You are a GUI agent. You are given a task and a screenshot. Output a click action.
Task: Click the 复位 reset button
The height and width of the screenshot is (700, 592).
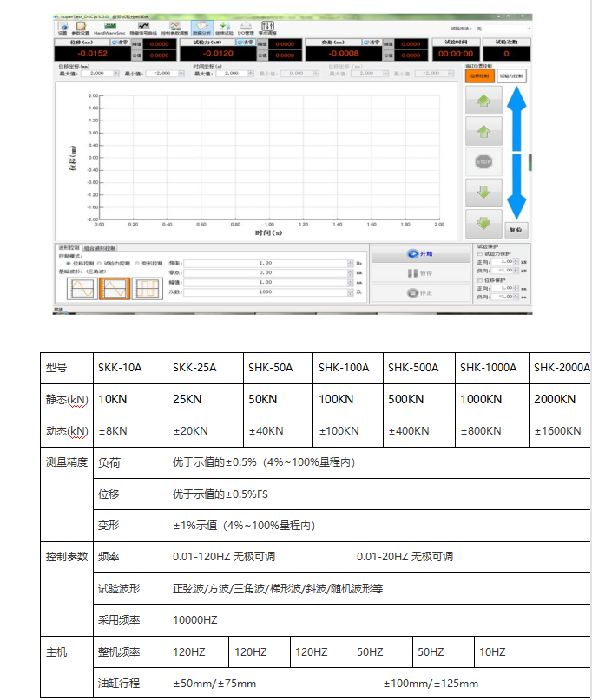pyautogui.click(x=516, y=231)
